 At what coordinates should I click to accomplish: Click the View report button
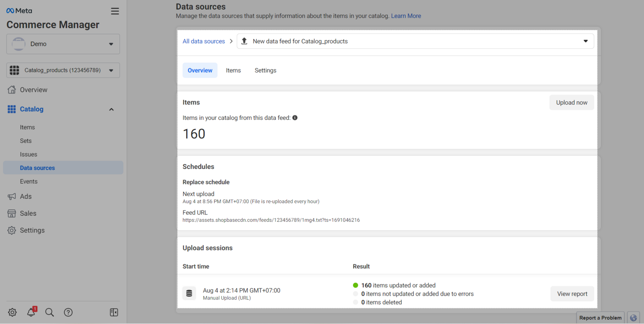pos(572,294)
